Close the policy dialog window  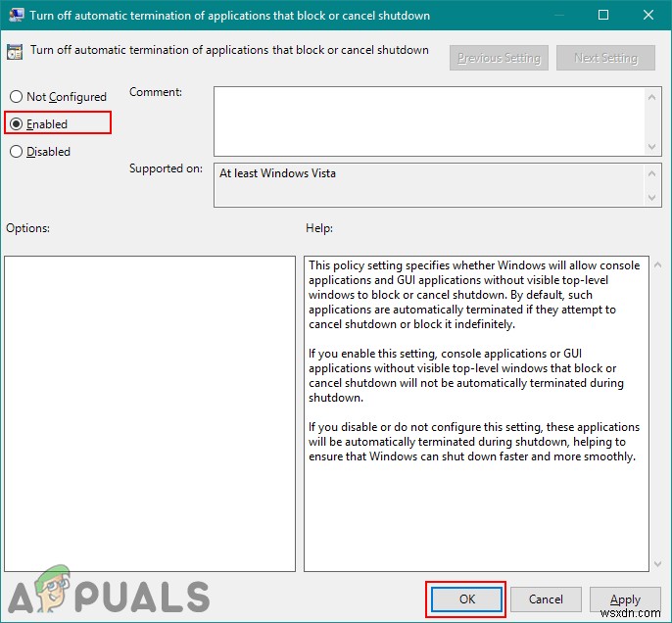[x=648, y=15]
